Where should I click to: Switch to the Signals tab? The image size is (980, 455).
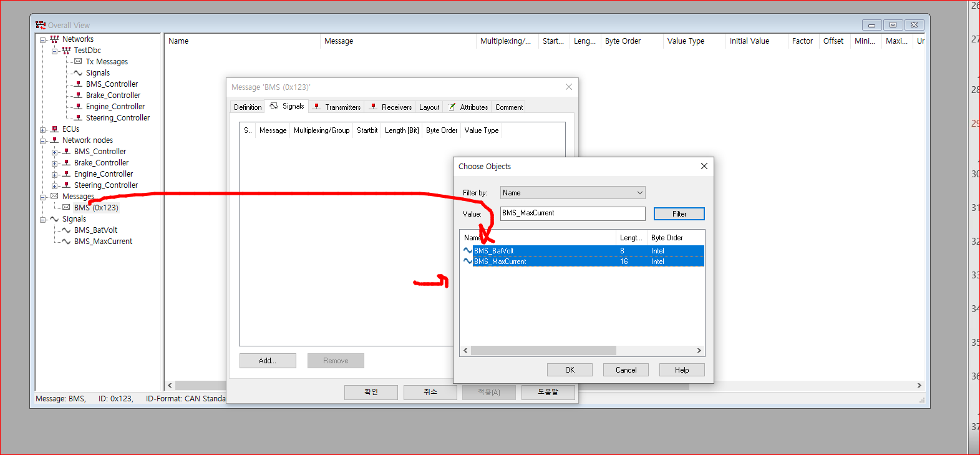pos(287,106)
